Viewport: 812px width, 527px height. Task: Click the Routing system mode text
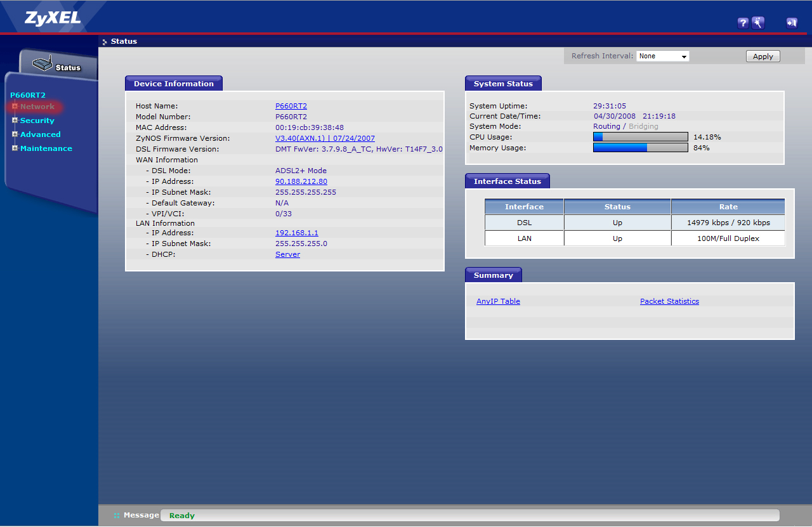pyautogui.click(x=606, y=126)
